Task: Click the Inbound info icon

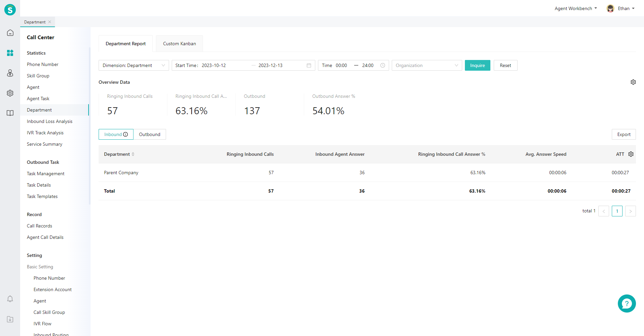Action: click(125, 134)
